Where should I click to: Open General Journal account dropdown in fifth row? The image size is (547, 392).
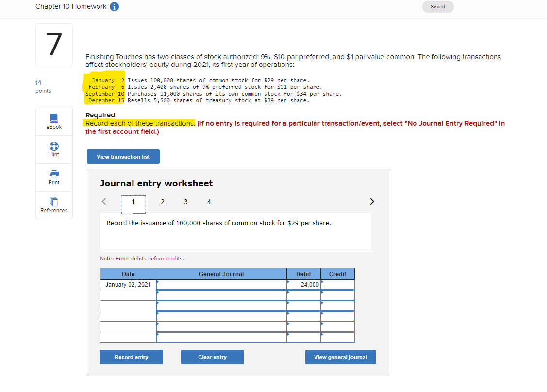click(x=221, y=327)
